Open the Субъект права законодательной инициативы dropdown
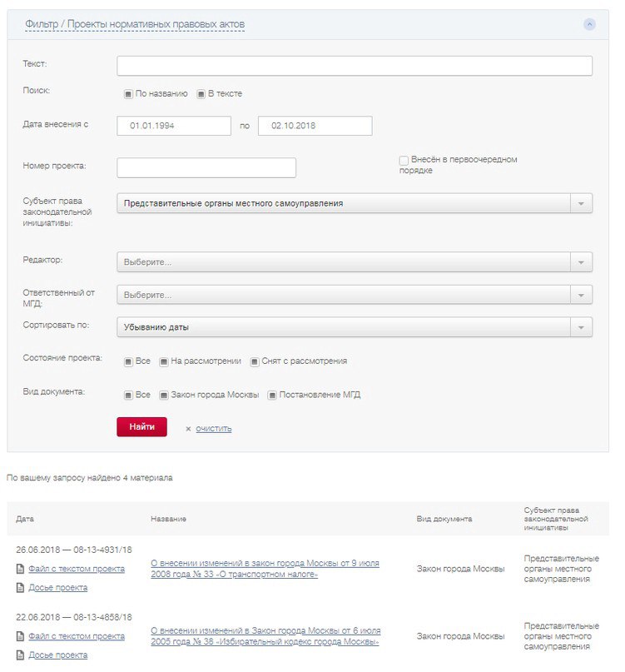Screen dimensions: 625x672 (x=355, y=203)
